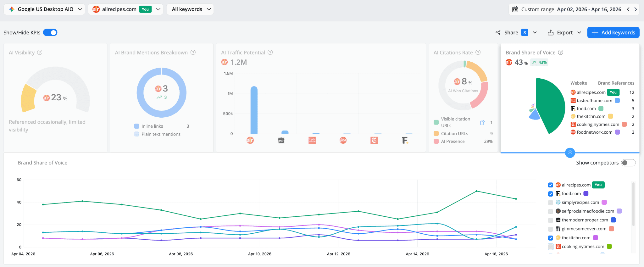Open the Custom range date picker
This screenshot has height=267, width=644.
pyautogui.click(x=566, y=9)
